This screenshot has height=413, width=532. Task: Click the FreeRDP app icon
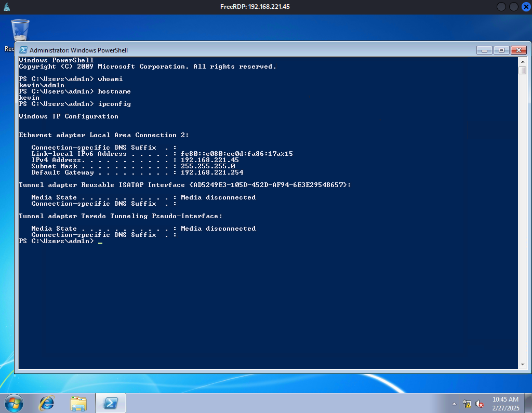[x=7, y=7]
